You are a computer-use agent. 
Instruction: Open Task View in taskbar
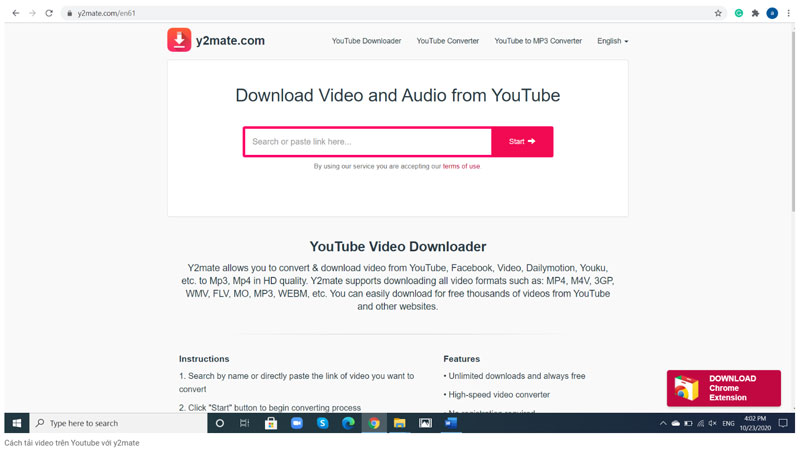tap(245, 423)
